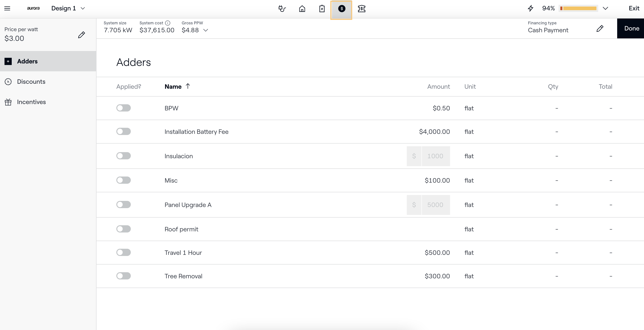Edit financing type pencil icon
The height and width of the screenshot is (330, 644).
600,28
